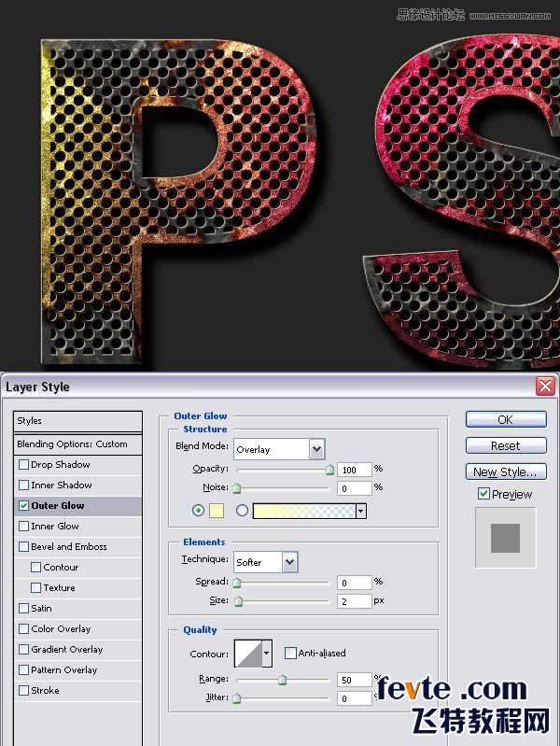560x746 pixels.
Task: Click the Reset button
Action: coord(506,445)
